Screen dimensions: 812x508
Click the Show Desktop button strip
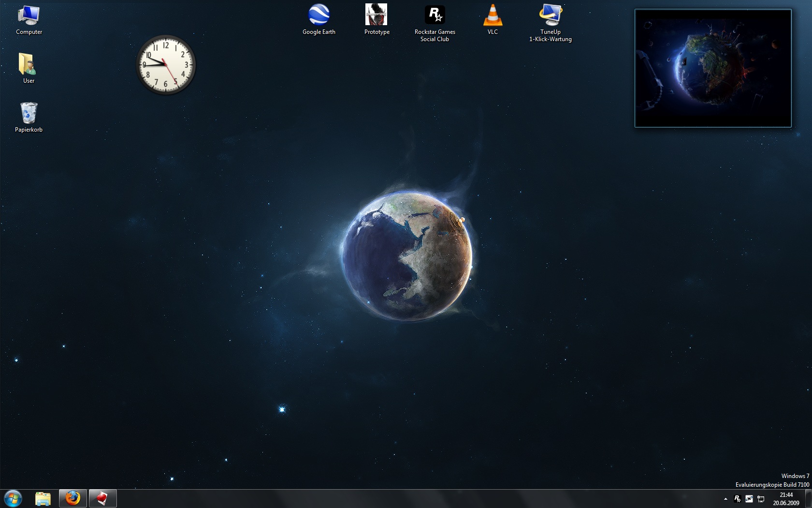tap(808, 499)
